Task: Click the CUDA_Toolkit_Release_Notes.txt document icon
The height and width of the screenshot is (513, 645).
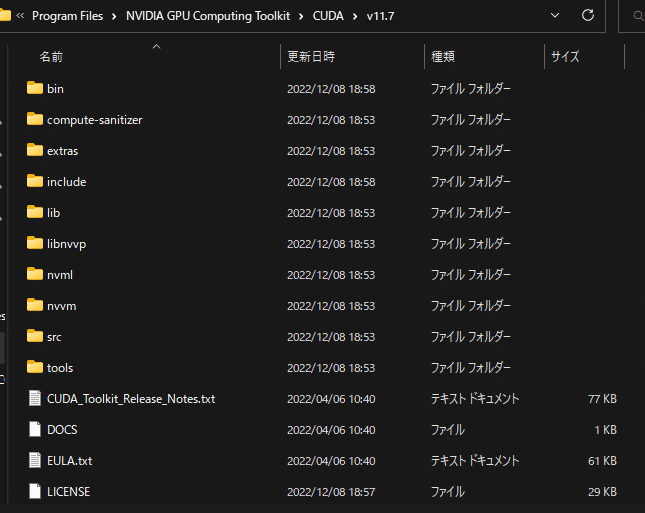Action: click(35, 398)
